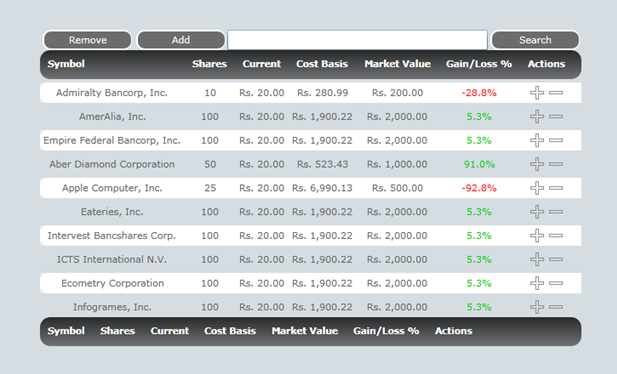Click the Search button
The width and height of the screenshot is (617, 374).
click(x=535, y=40)
